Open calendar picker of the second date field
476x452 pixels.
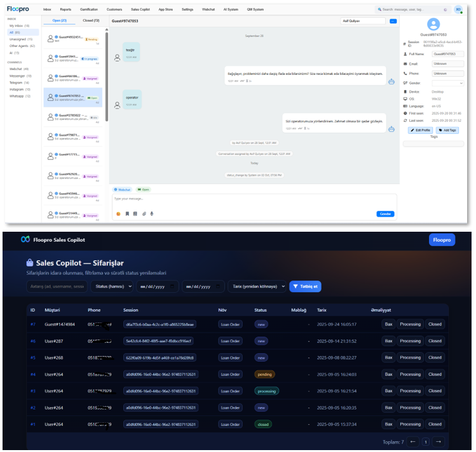218,286
